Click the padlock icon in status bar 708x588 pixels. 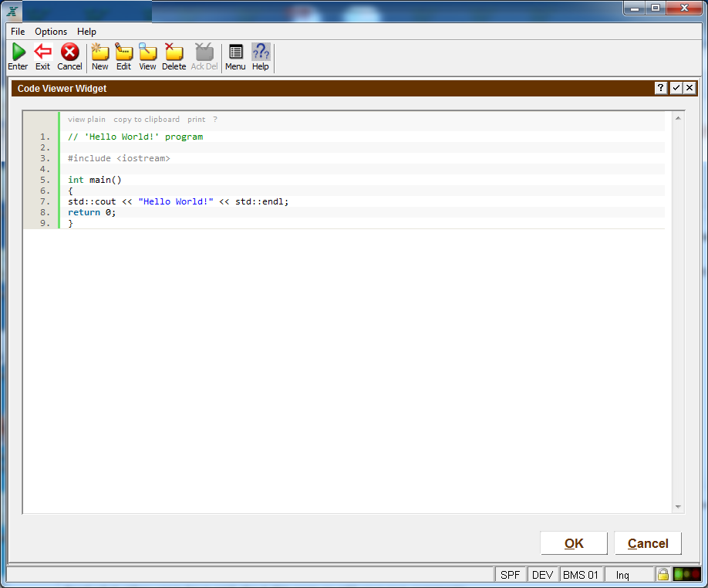pos(662,574)
